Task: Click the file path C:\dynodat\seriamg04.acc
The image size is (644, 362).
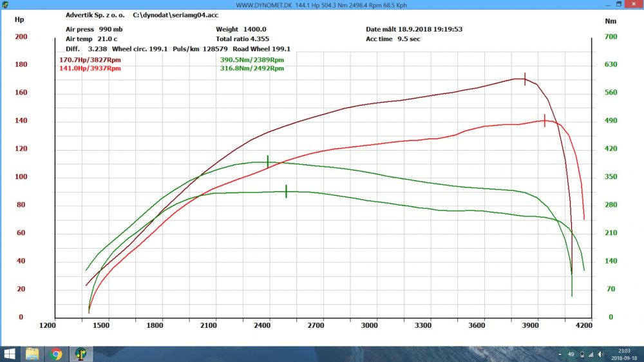Action: coord(175,15)
